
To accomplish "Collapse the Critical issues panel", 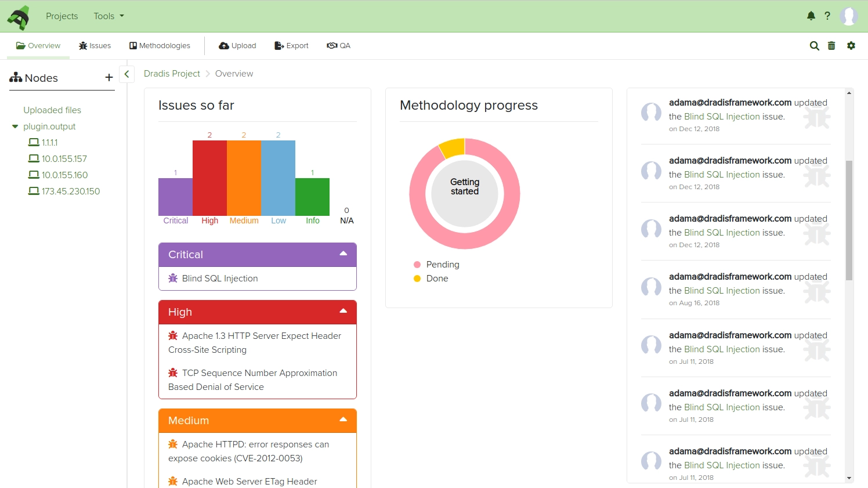I will pos(343,254).
